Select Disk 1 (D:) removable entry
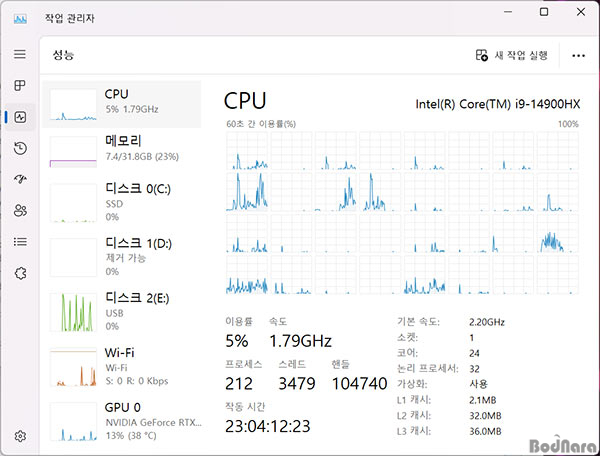 (120, 258)
